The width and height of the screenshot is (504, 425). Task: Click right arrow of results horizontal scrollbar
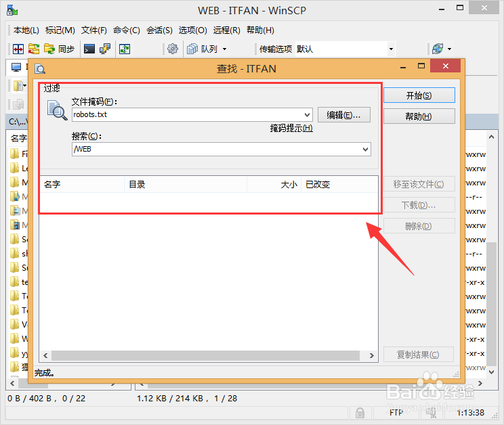point(372,356)
